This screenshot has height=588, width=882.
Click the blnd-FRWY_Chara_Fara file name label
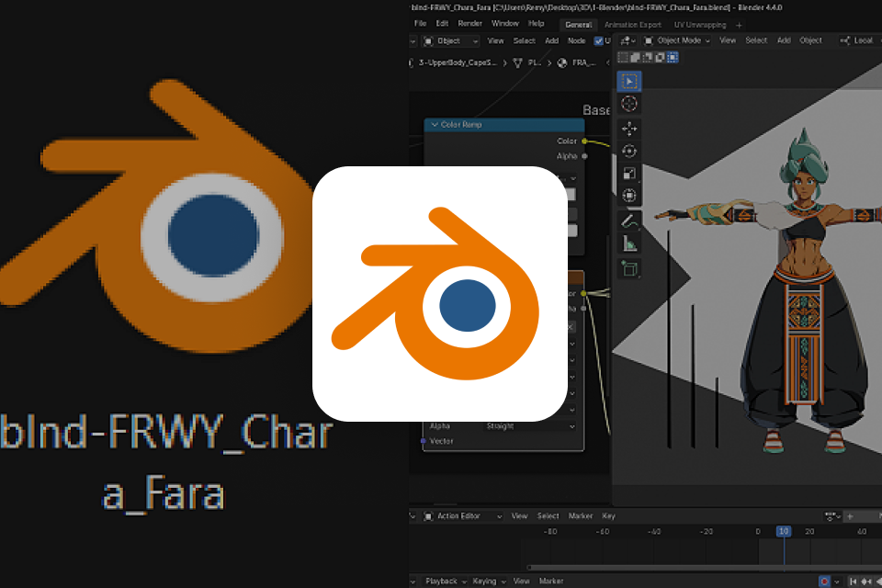point(165,462)
